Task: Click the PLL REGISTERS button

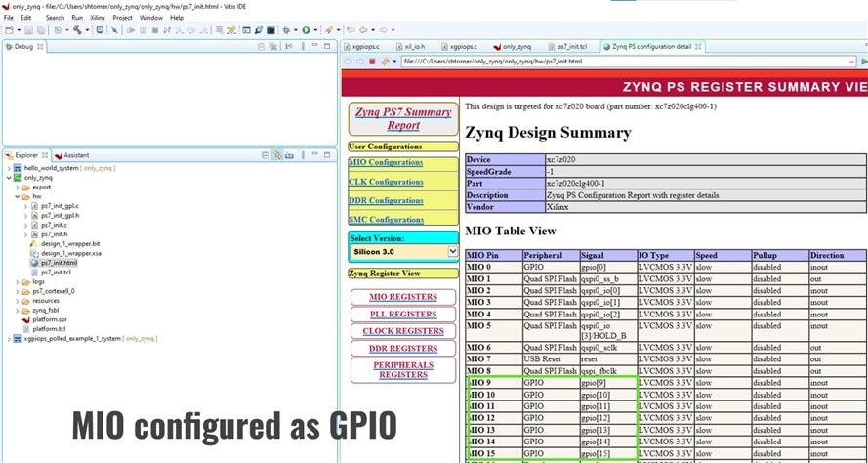Action: pos(403,314)
